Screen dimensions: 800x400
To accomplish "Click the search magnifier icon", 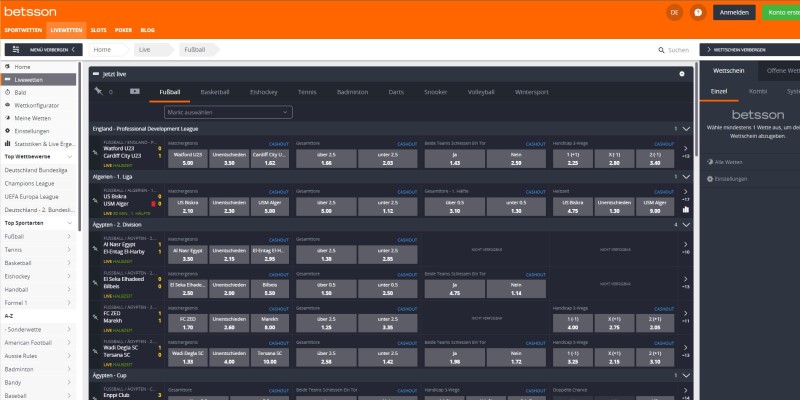I will coord(661,50).
